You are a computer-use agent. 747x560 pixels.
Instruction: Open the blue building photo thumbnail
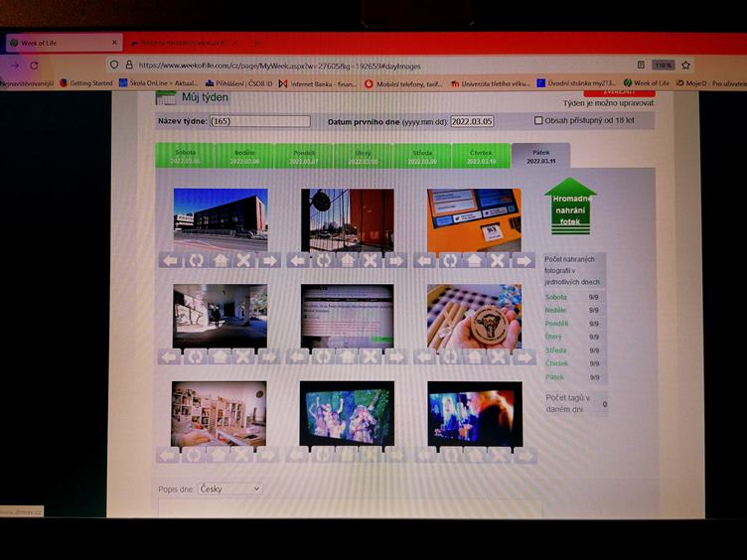click(221, 219)
